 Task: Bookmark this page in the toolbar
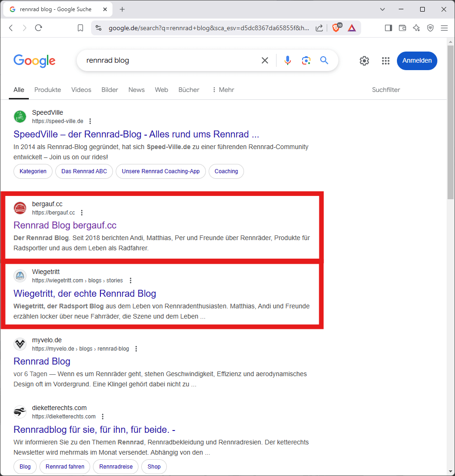(x=80, y=28)
